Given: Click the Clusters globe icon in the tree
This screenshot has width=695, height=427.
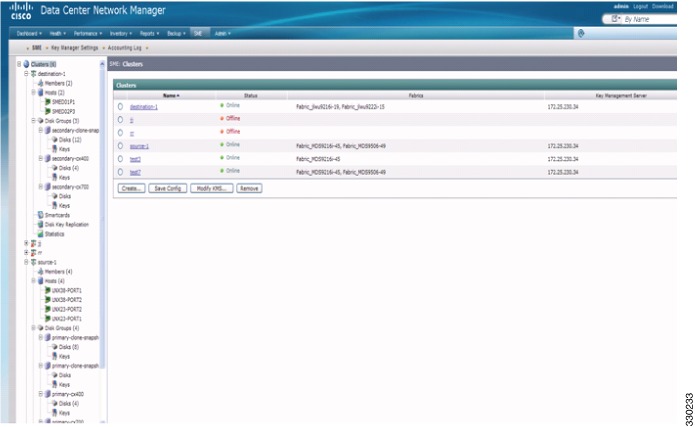Looking at the screenshot, I should 26,64.
